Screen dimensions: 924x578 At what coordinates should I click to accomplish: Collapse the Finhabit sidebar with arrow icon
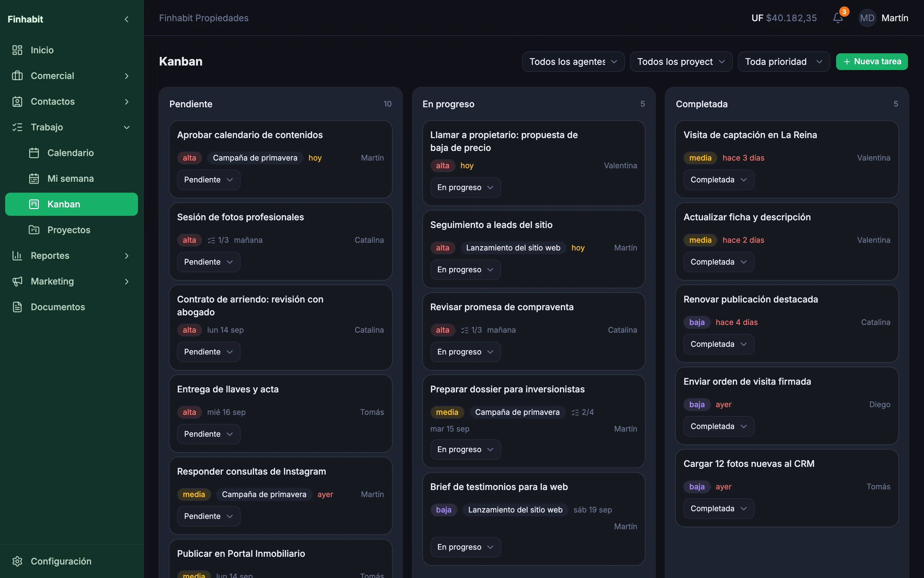click(126, 19)
